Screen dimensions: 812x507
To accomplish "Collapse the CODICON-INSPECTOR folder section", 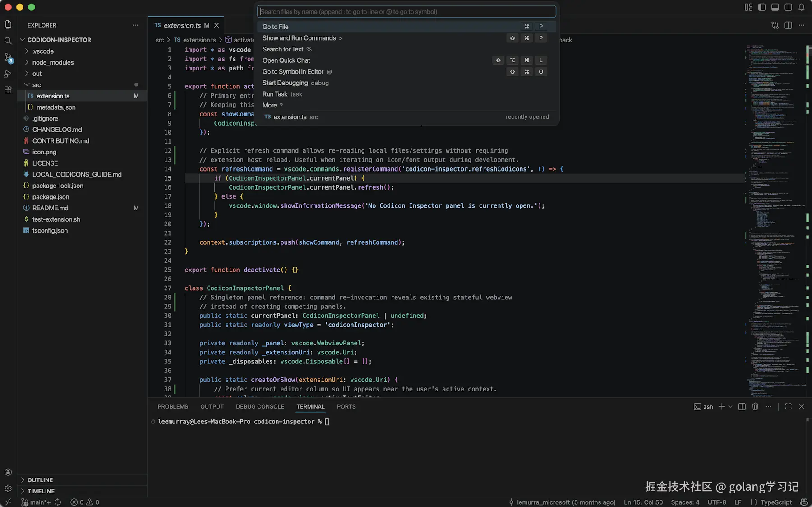I will coord(82,40).
